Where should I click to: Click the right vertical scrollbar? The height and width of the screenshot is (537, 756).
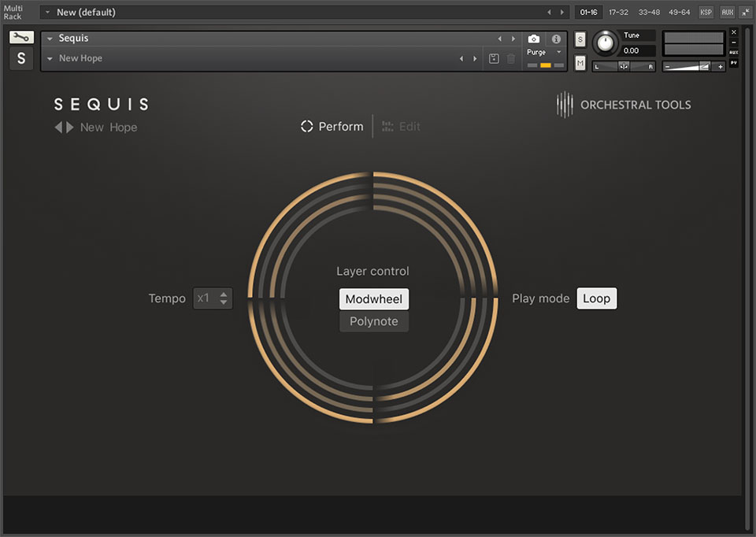[747, 277]
